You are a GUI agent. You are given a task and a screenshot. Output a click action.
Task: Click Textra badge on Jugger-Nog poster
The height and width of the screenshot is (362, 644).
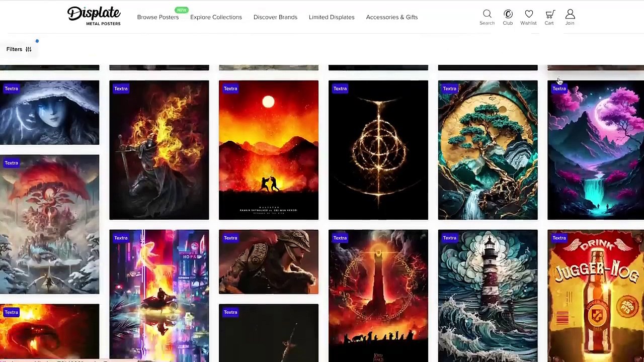tap(559, 238)
